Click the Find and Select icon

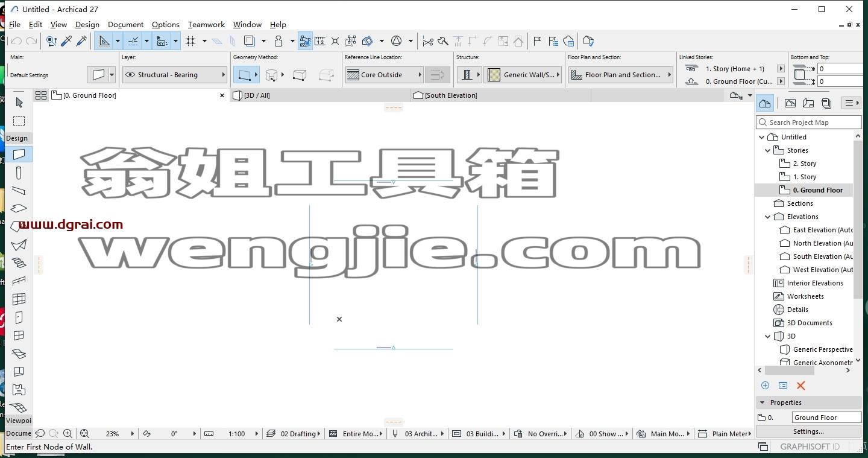click(51, 41)
